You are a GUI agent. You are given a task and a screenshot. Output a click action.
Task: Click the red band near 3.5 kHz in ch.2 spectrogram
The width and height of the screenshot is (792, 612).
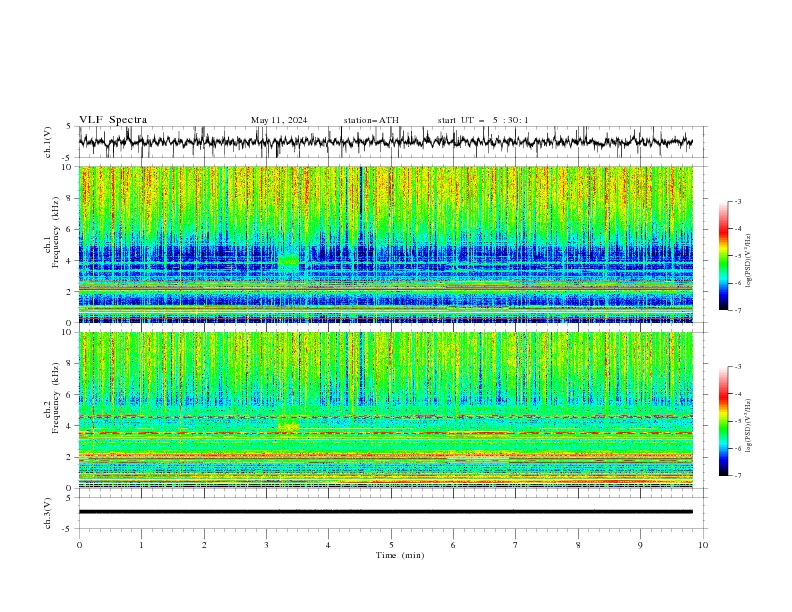385,433
